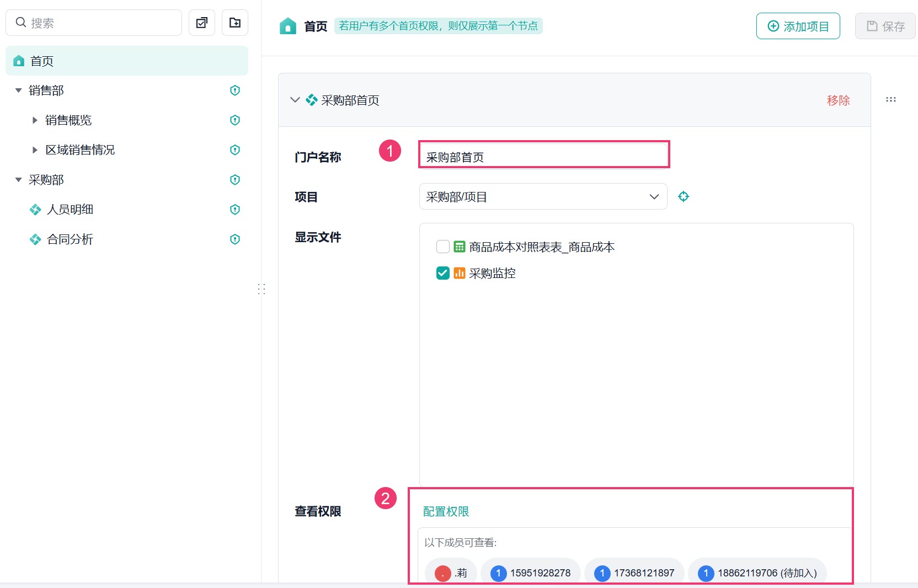Click the 采购部首页 card title text
Image resolution: width=918 pixels, height=588 pixels.
[x=350, y=100]
